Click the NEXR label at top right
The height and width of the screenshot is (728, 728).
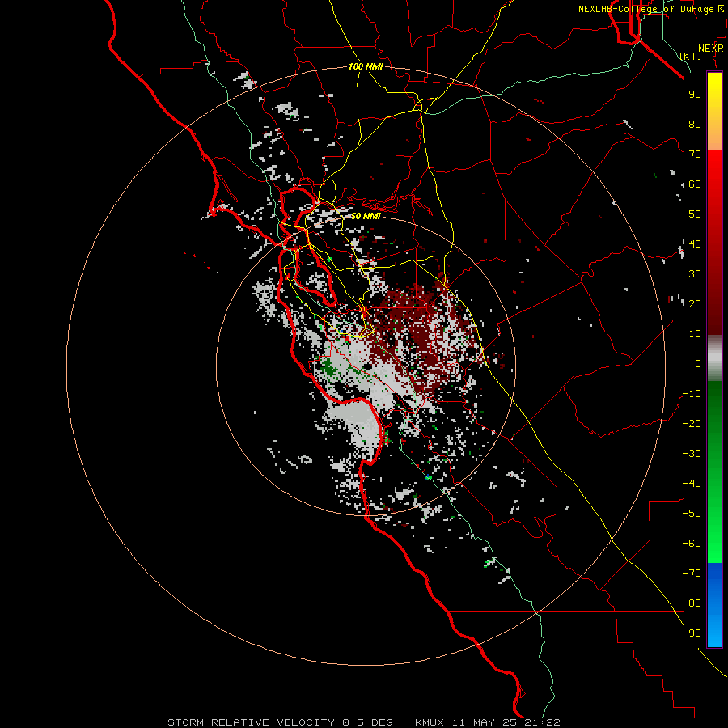tap(711, 49)
